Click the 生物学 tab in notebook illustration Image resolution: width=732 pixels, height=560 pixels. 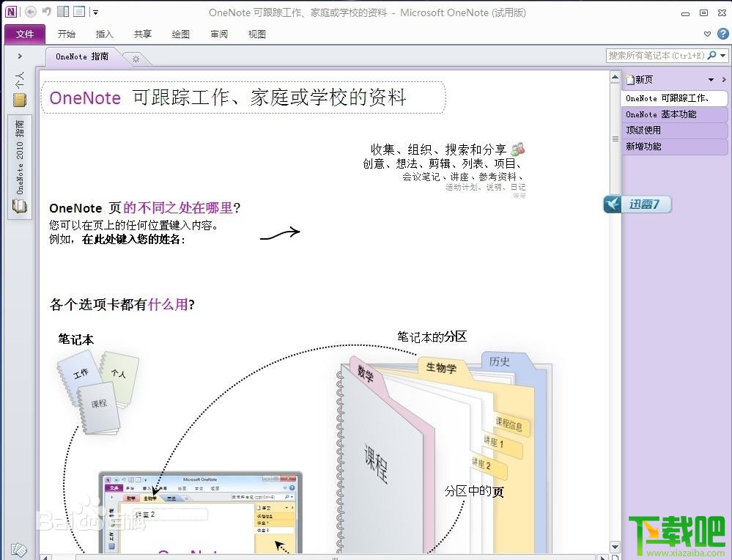point(441,367)
